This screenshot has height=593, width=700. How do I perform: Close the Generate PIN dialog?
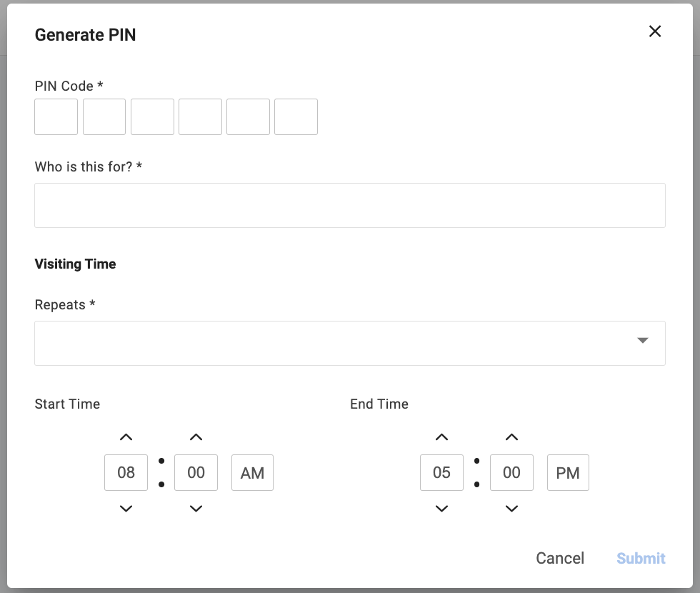pos(654,31)
